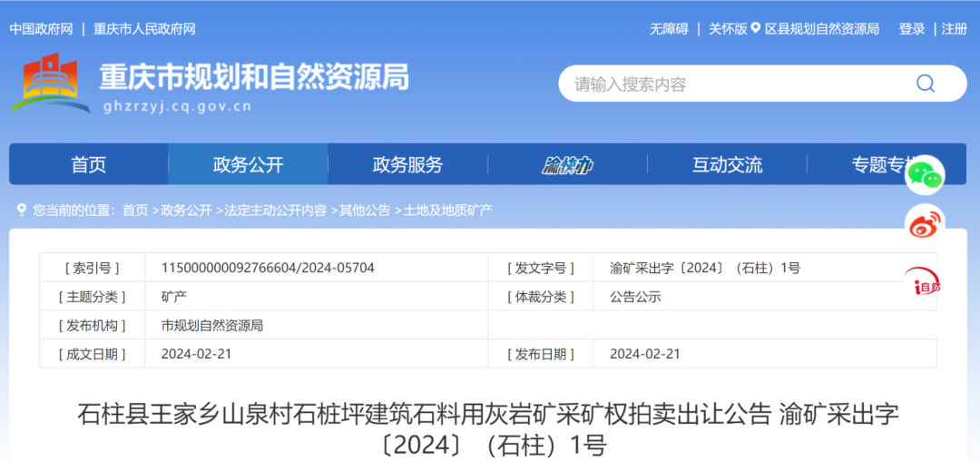The image size is (980, 461).
Task: Open the 政务服务 navigation tab
Action: coord(407,165)
